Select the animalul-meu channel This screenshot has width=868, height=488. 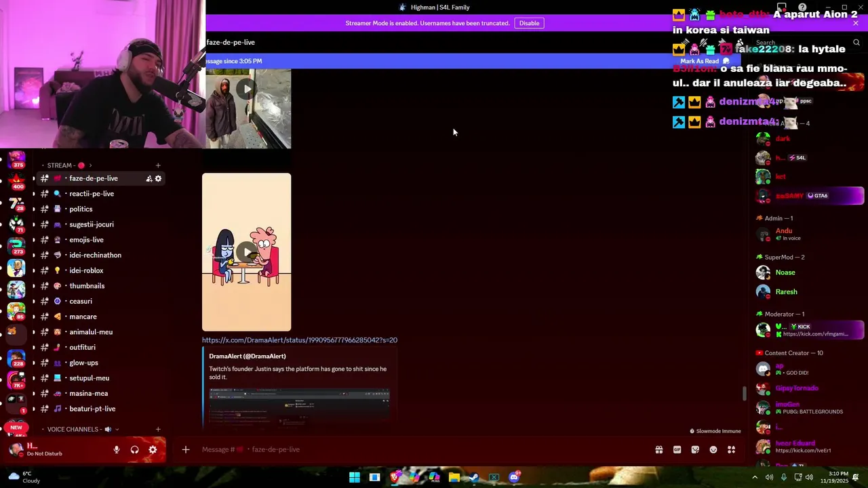pyautogui.click(x=100, y=332)
